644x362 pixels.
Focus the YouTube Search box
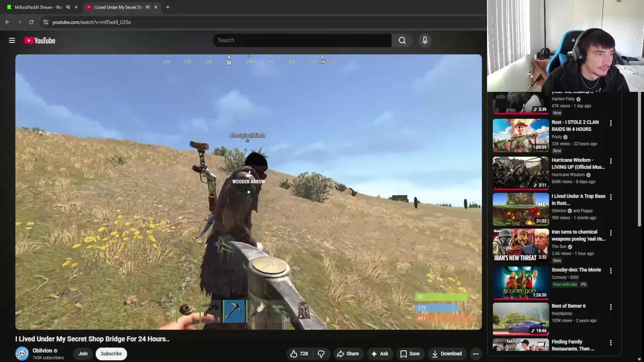[302, 40]
